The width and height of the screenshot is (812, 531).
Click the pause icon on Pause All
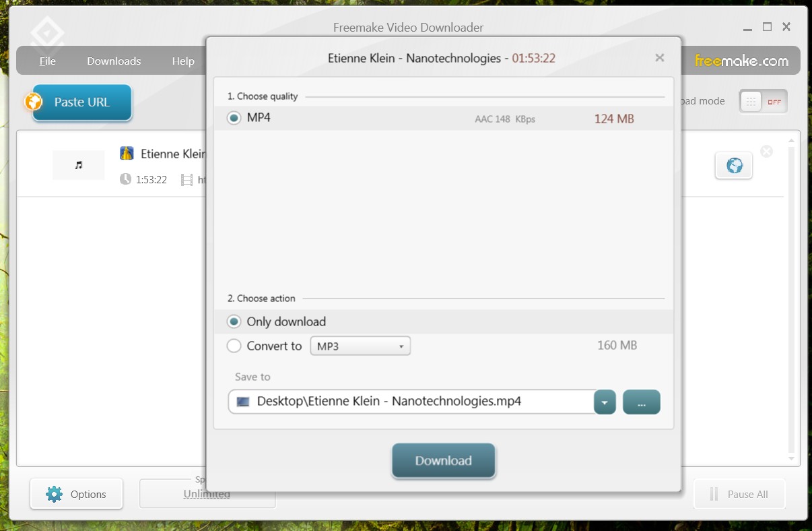[x=714, y=494]
